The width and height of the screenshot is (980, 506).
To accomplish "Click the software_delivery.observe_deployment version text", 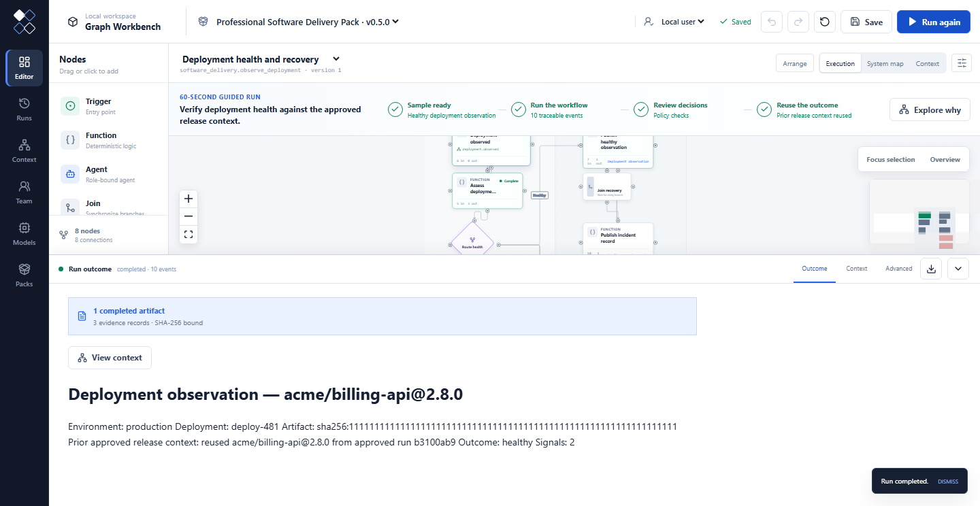I will [x=261, y=70].
